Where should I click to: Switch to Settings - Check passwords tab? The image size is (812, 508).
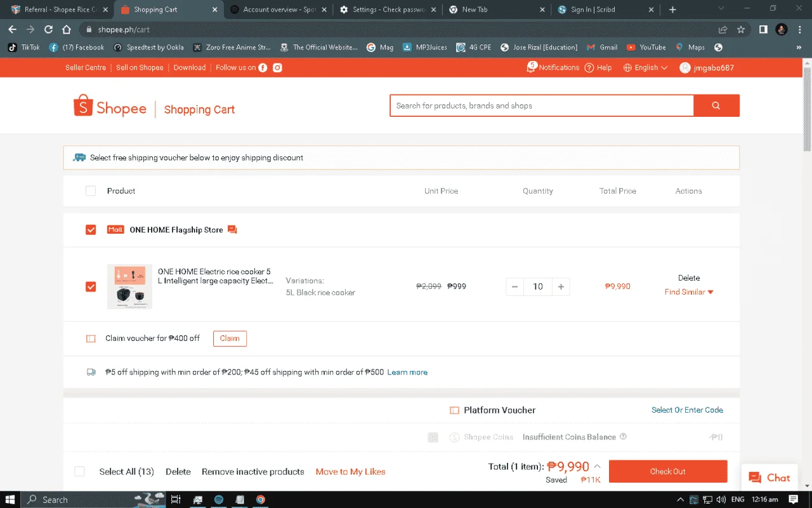(390, 10)
